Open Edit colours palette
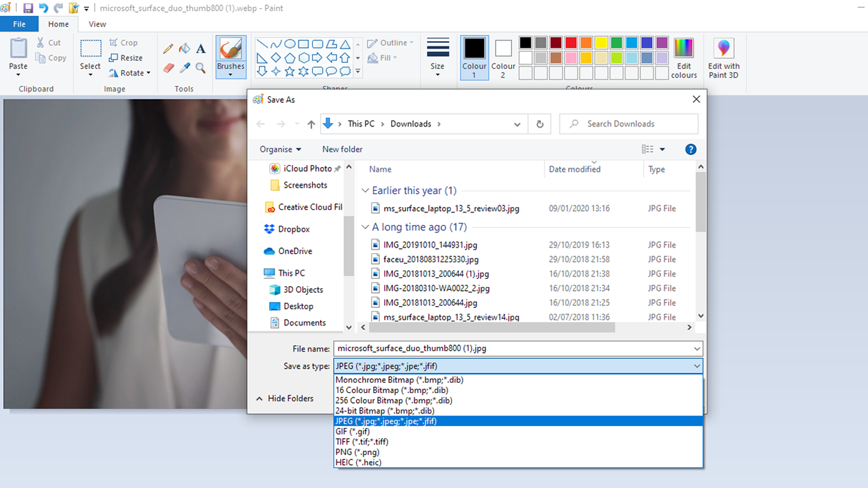Image resolution: width=868 pixels, height=488 pixels. coord(684,58)
